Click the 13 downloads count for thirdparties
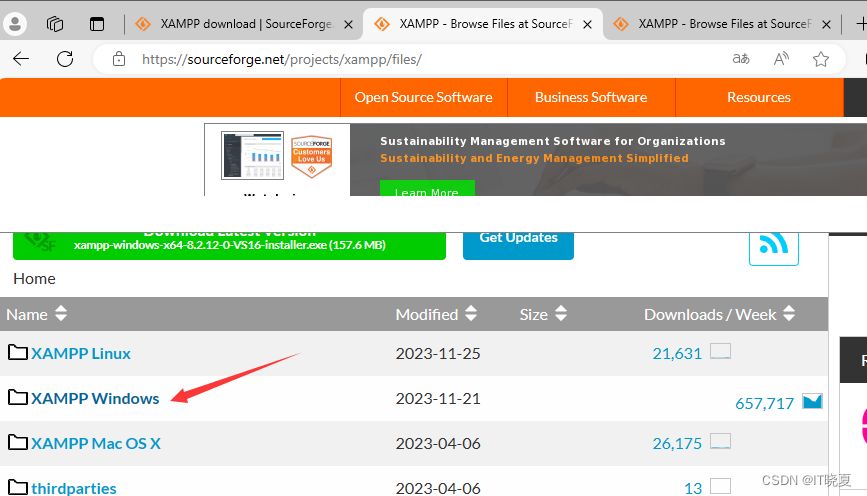This screenshot has height=496, width=867. tap(693, 488)
